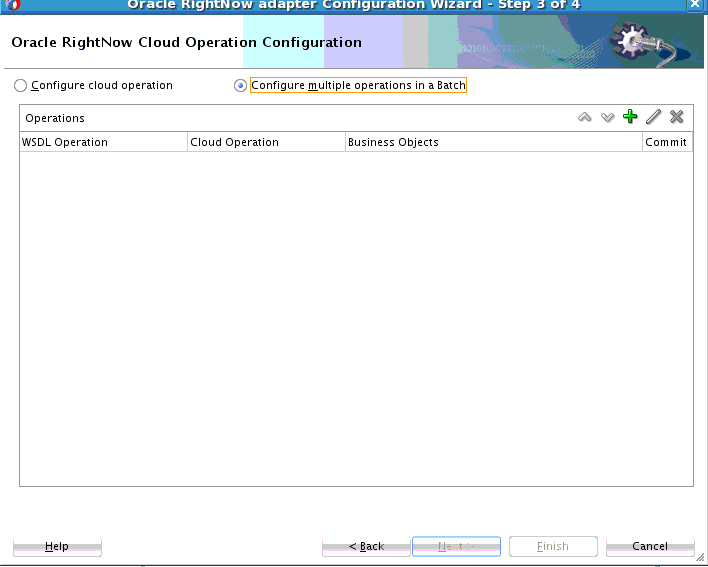Click the Oracle icon in title bar
This screenshot has width=708, height=567.
(x=14, y=5)
